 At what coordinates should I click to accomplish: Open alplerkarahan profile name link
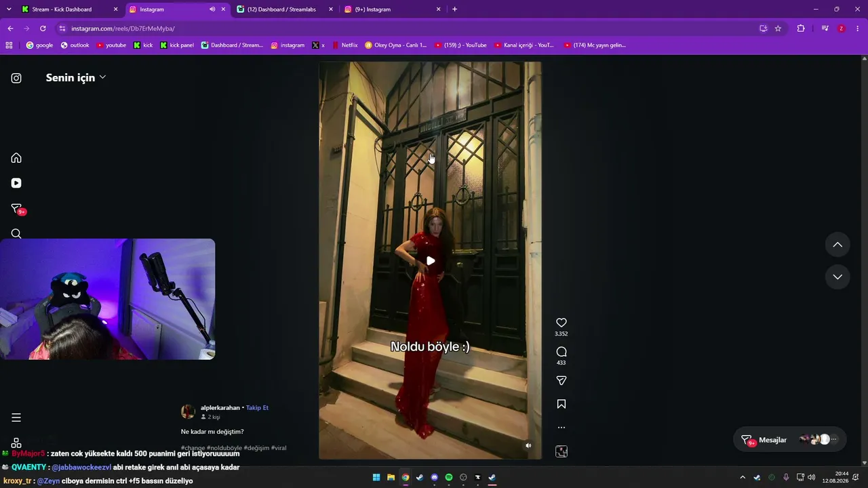point(220,408)
